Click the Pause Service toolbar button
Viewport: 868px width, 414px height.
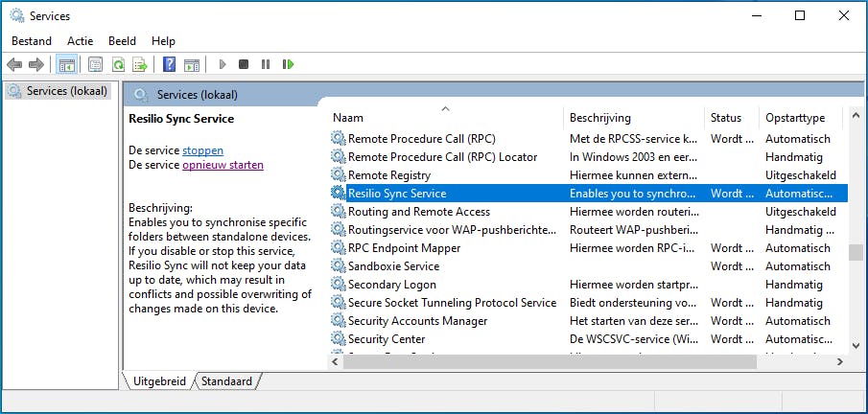coord(266,65)
